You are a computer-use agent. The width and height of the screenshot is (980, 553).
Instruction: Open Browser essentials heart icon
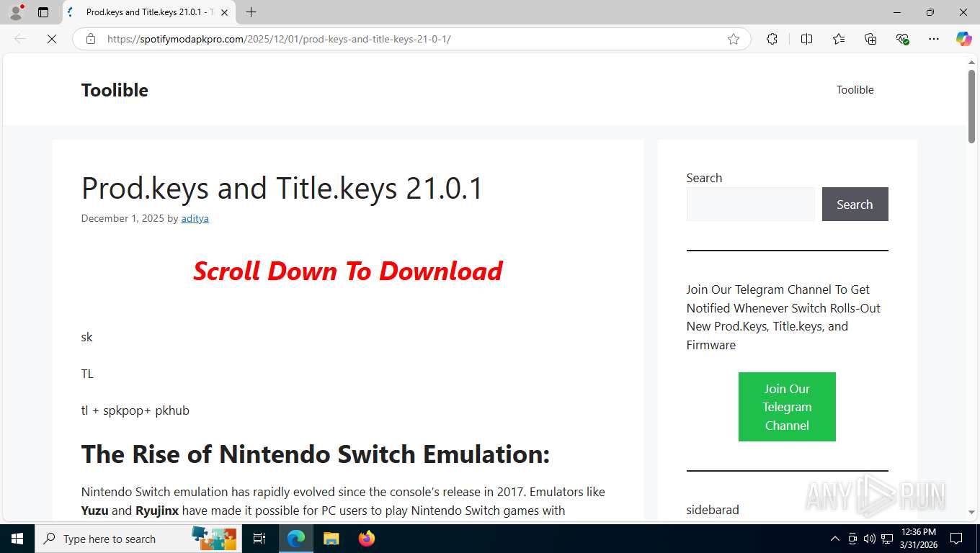click(902, 39)
